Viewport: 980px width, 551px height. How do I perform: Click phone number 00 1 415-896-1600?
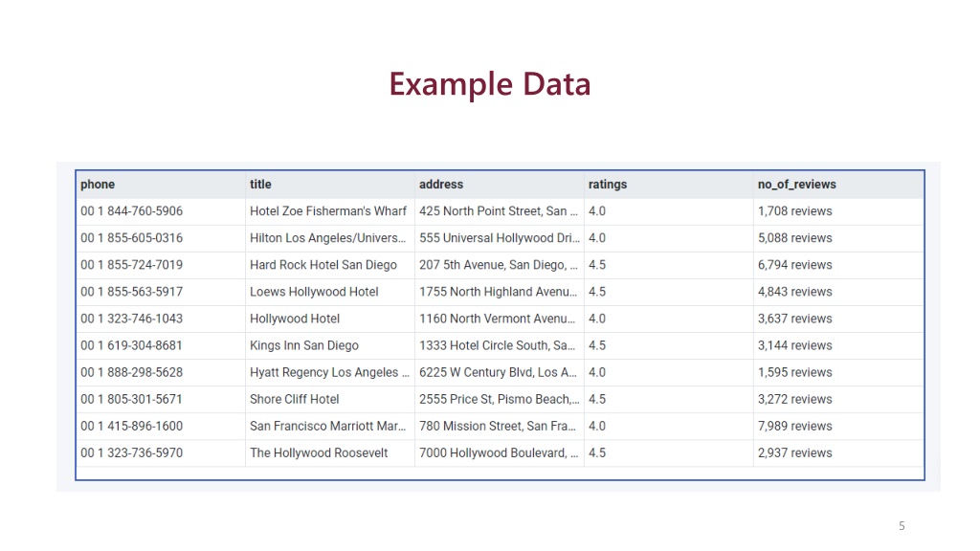132,426
